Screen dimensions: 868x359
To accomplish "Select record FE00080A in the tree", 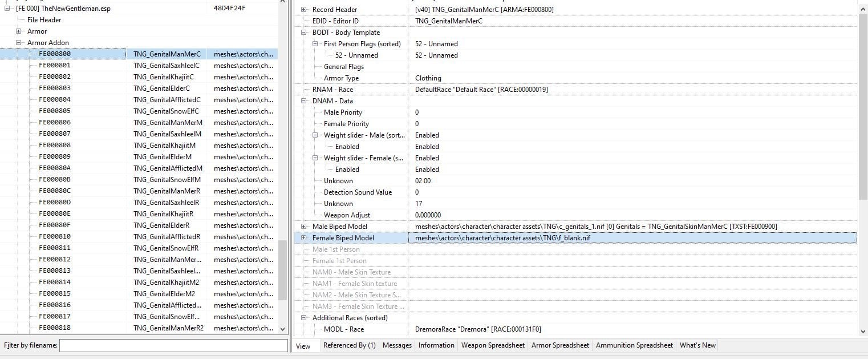I will [x=139, y=168].
